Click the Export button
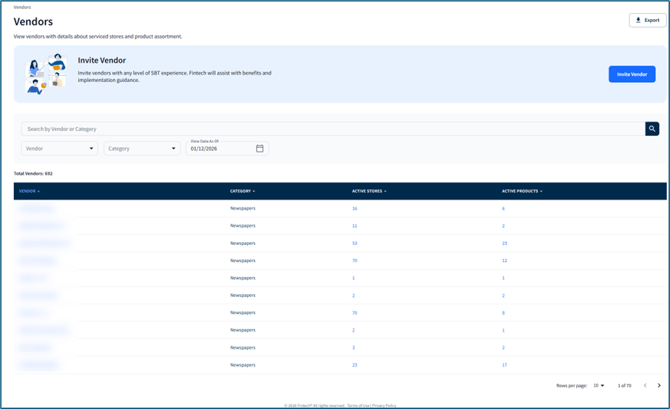This screenshot has width=670, height=409. 647,20
